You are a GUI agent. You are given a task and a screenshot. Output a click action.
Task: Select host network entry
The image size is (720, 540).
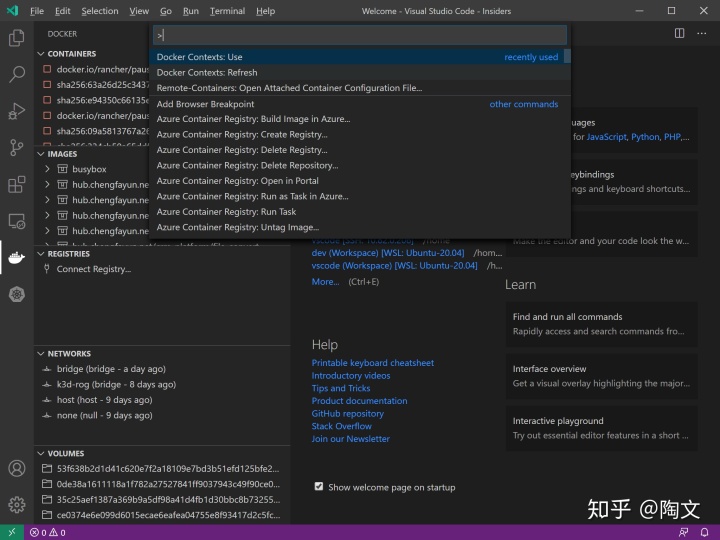point(162,400)
